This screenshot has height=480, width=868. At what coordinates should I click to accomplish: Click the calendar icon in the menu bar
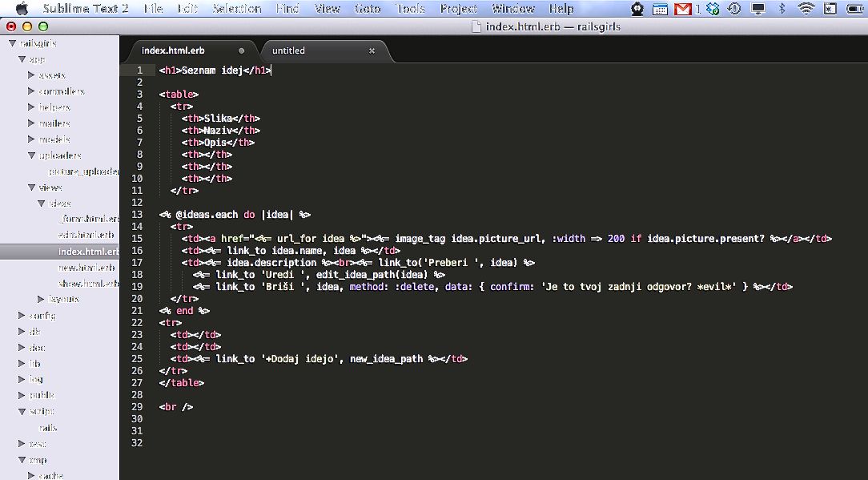click(x=661, y=9)
